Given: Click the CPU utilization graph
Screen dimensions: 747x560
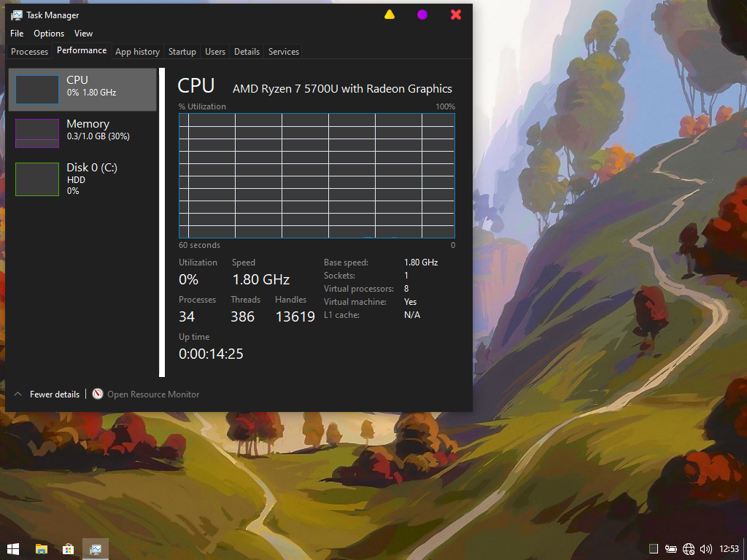Looking at the screenshot, I should pyautogui.click(x=317, y=176).
